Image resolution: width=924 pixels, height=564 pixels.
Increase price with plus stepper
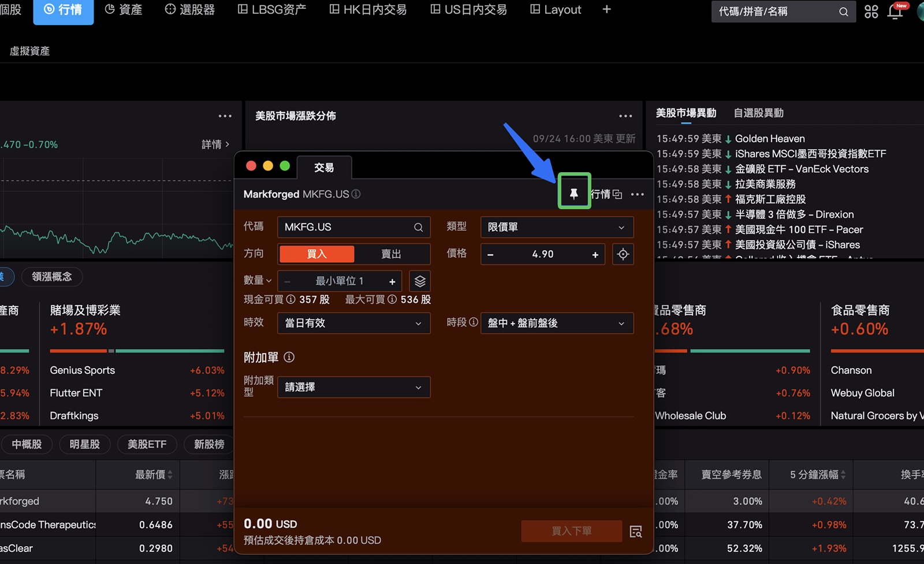click(595, 255)
